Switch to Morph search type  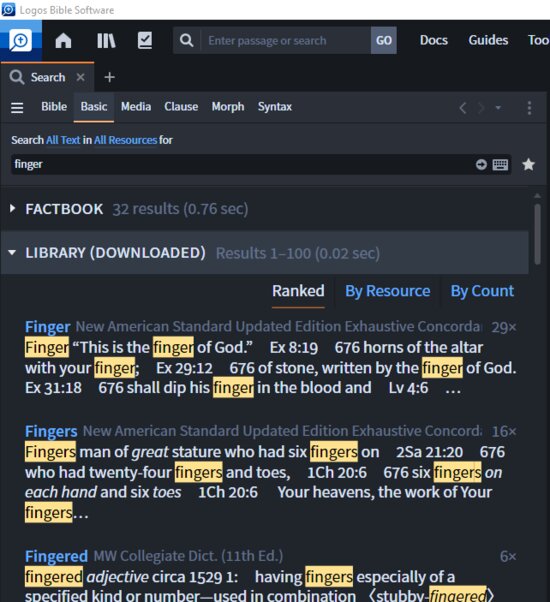228,107
